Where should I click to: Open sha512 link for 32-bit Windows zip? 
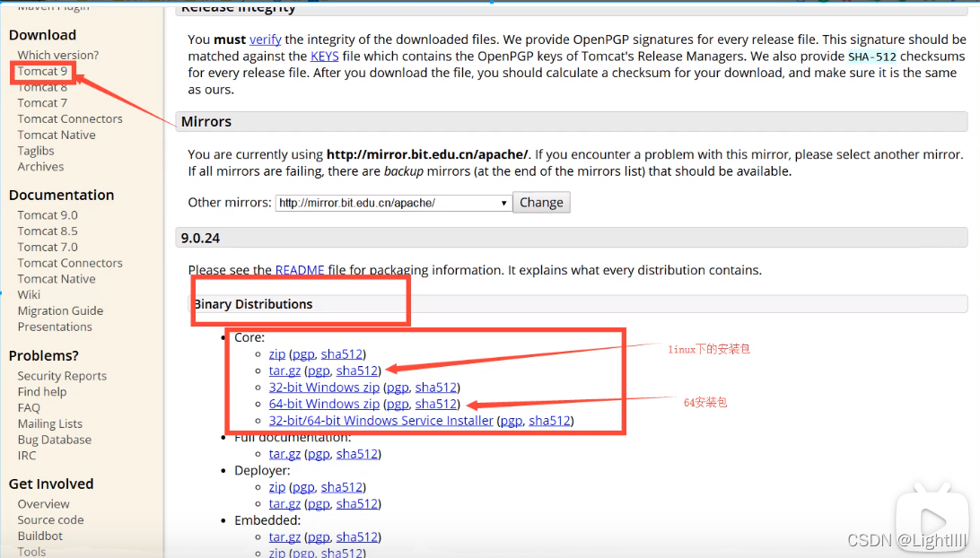pyautogui.click(x=436, y=388)
